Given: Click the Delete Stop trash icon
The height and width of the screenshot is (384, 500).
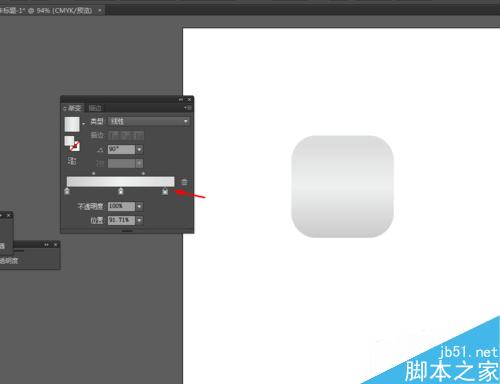Looking at the screenshot, I should pos(184,182).
